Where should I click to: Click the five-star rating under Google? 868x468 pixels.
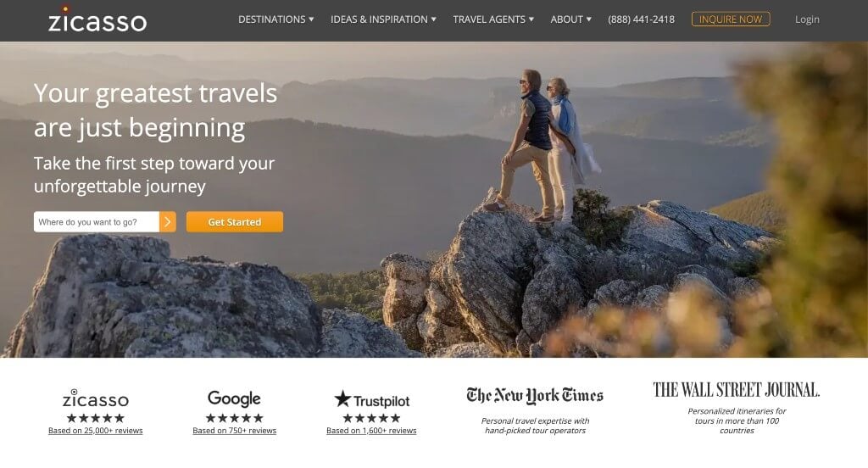click(234, 418)
